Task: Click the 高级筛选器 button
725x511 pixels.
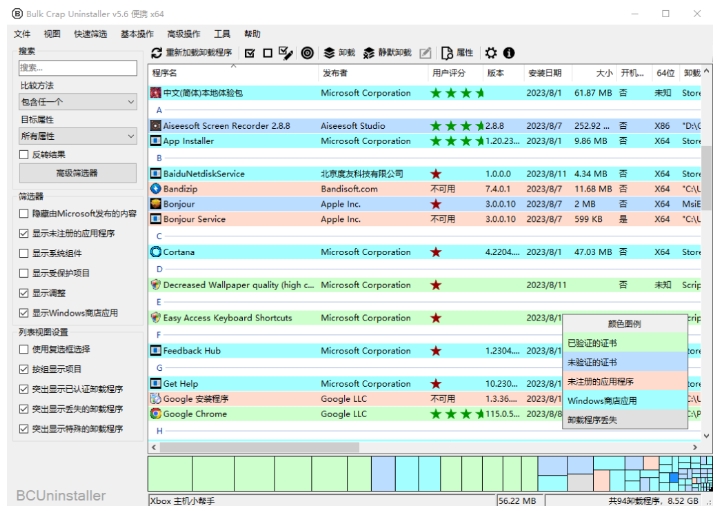Action: tap(78, 173)
